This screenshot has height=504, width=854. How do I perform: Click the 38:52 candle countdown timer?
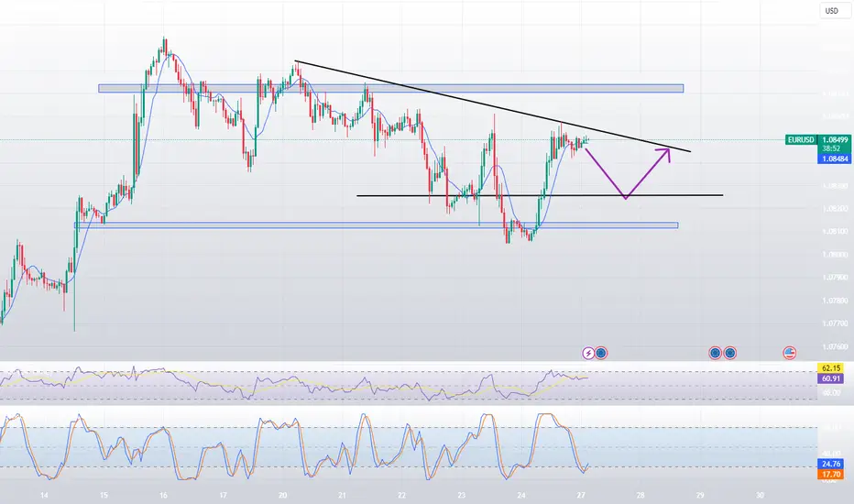pos(832,148)
